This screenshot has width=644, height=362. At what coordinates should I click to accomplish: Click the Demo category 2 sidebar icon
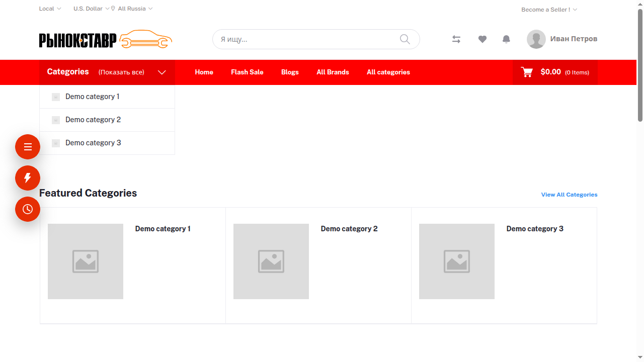click(x=56, y=120)
